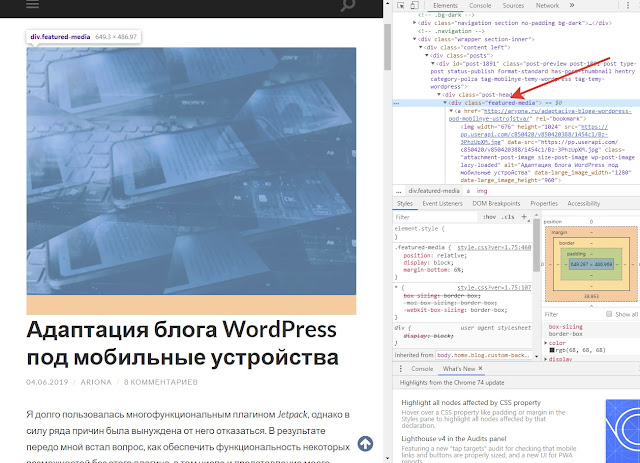Image resolution: width=640 pixels, height=463 pixels.
Task: Collapse the anchor href node arrow
Action: [451, 111]
